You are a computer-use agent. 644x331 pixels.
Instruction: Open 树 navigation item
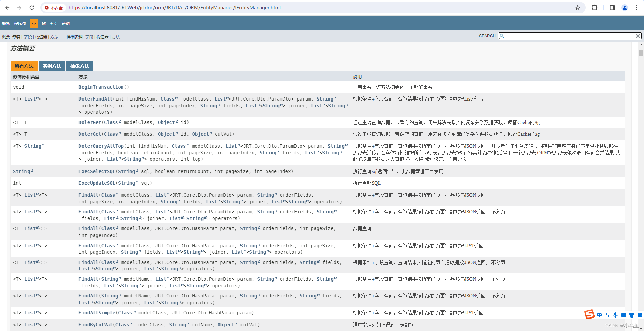44,24
